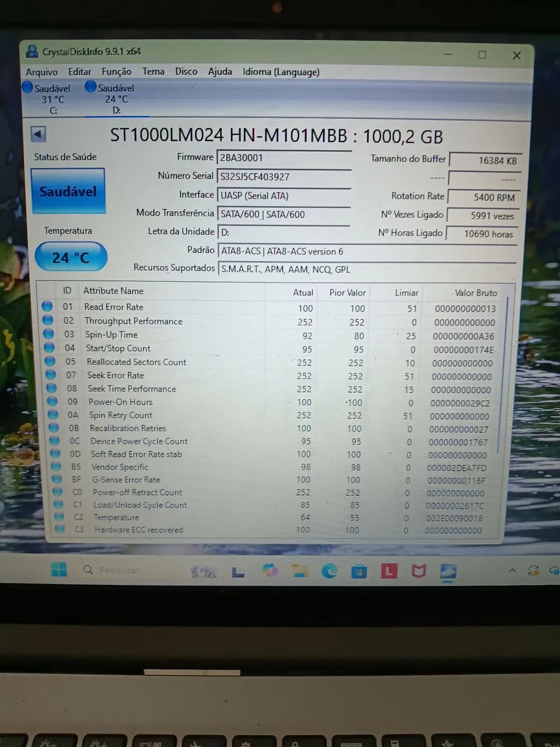Viewport: 560px width, 747px height.
Task: Open the Idioma (Language) menu
Action: tap(281, 72)
